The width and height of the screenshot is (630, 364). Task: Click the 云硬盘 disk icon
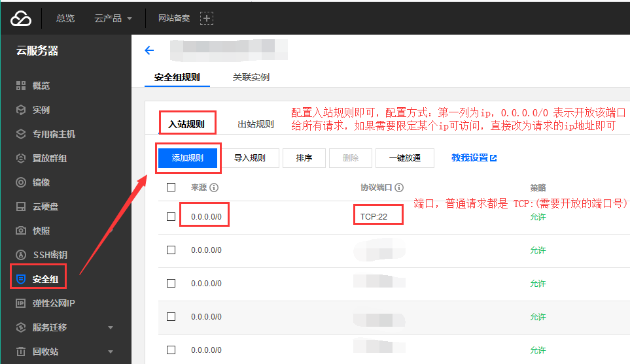click(21, 207)
